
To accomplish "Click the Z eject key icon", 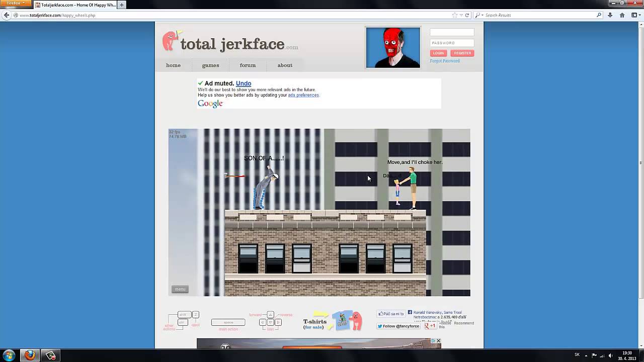I will point(196,315).
